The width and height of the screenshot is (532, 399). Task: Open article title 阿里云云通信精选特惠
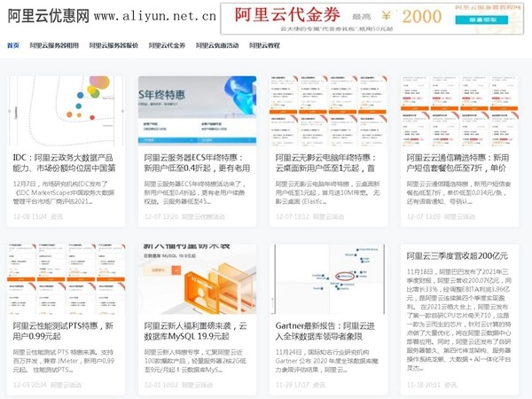tap(458, 163)
